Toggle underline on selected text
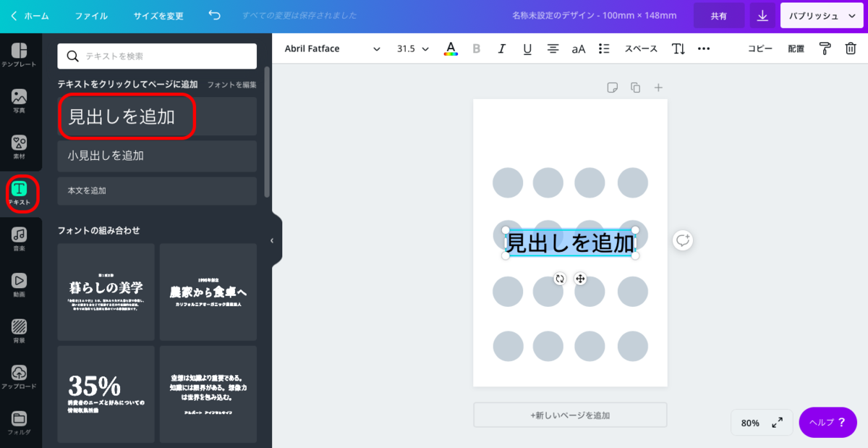Screen dimensions: 868x448 [527, 48]
